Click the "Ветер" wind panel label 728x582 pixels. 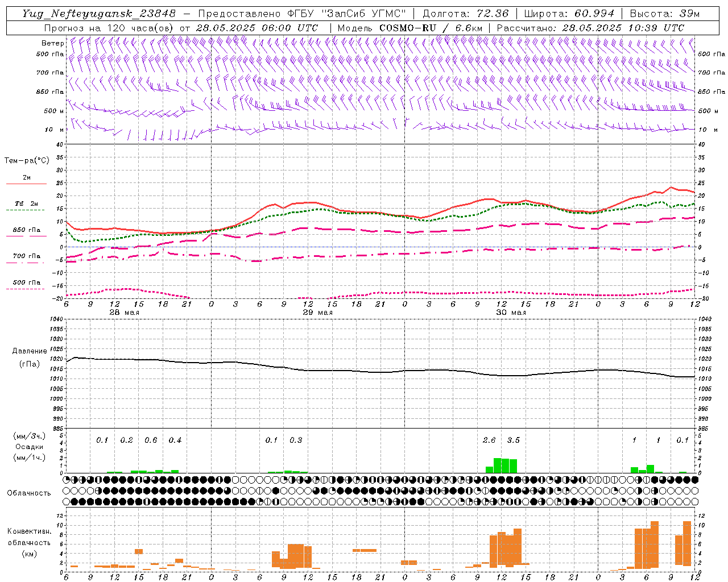click(53, 43)
